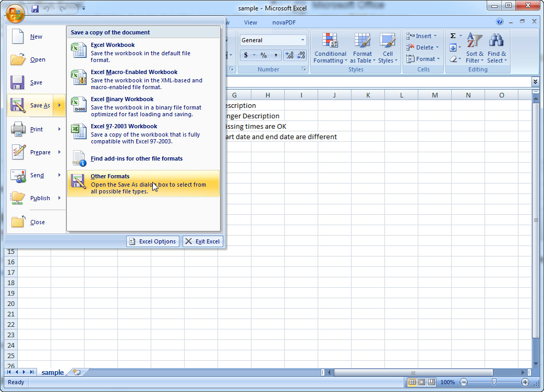Image resolution: width=544 pixels, height=392 pixels.
Task: Choose Excel Macro-Enabled Workbook option
Action: click(143, 79)
